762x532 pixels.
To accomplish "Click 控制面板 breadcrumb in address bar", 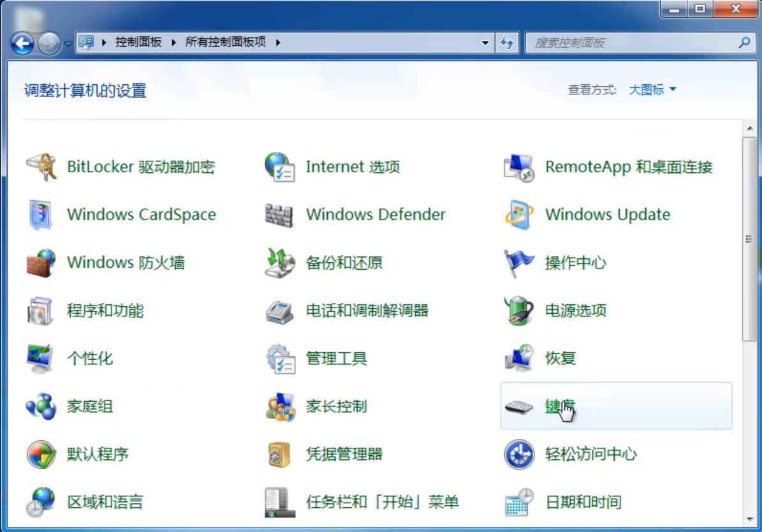I will [138, 43].
